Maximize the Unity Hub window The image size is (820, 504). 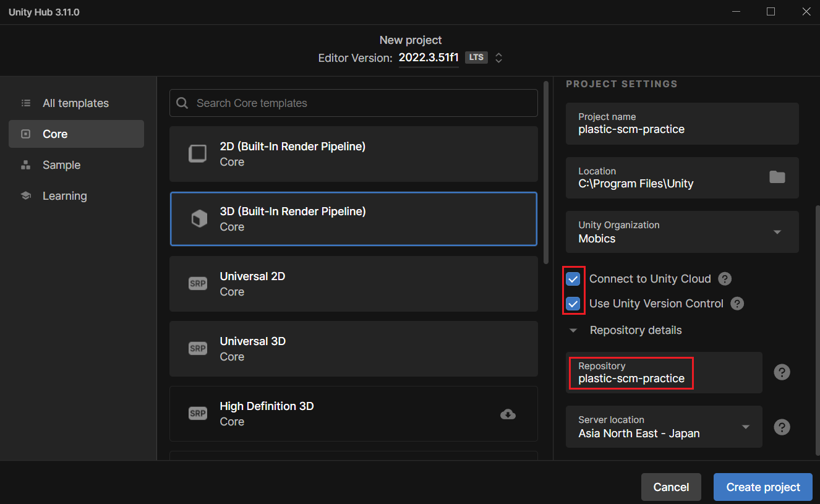[x=771, y=12]
